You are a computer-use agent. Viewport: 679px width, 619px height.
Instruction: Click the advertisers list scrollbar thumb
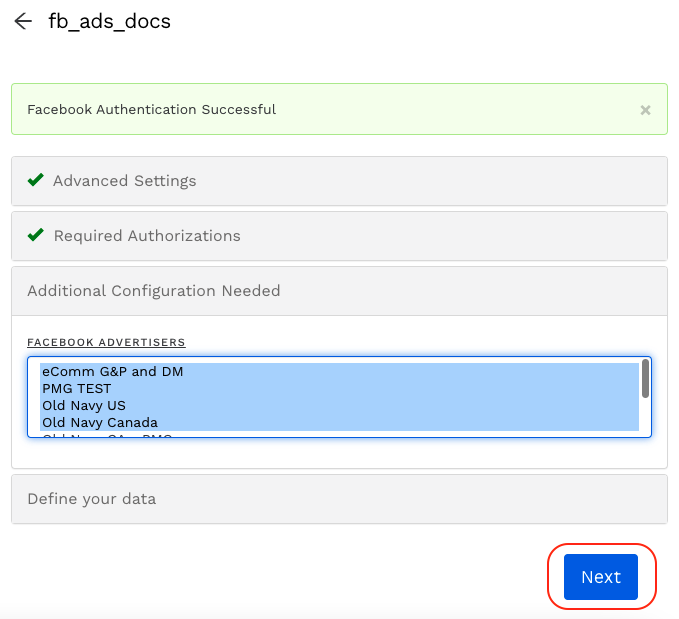tap(645, 378)
